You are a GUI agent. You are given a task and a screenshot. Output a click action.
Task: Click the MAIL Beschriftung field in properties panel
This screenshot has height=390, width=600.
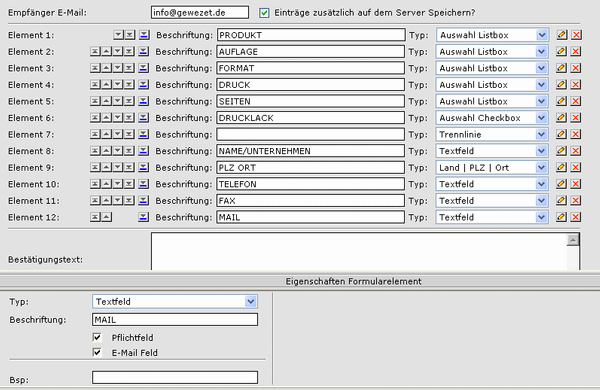coord(175,320)
